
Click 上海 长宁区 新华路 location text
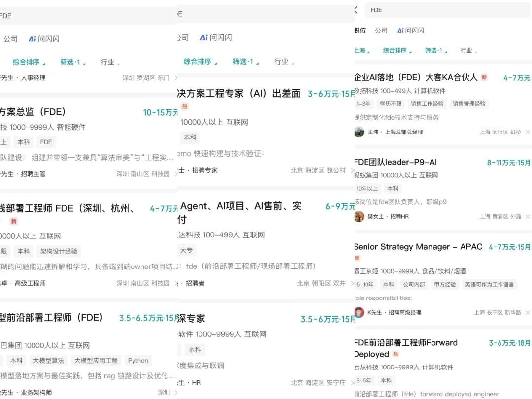point(498,312)
